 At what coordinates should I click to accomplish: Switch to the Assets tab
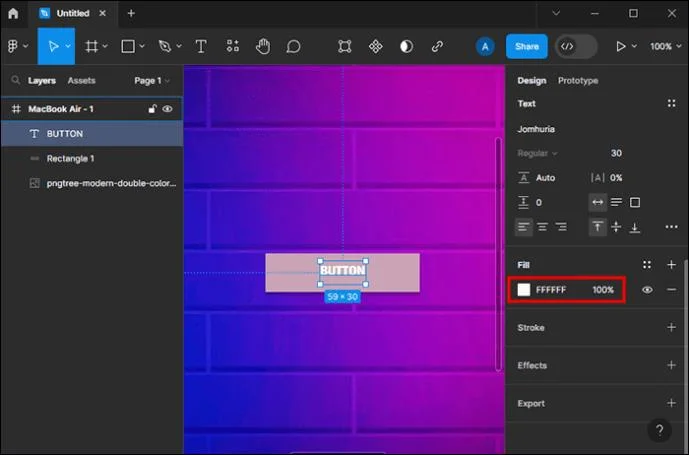[81, 80]
